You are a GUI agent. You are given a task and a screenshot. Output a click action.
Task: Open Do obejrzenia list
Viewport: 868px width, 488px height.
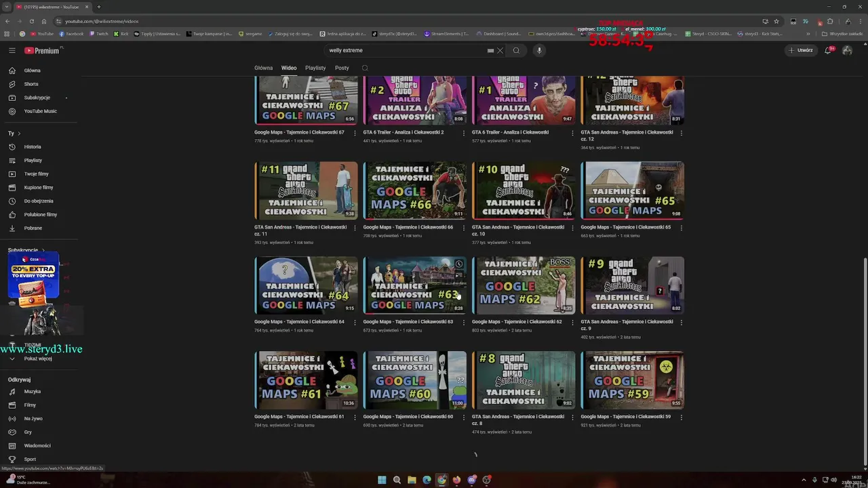click(39, 201)
